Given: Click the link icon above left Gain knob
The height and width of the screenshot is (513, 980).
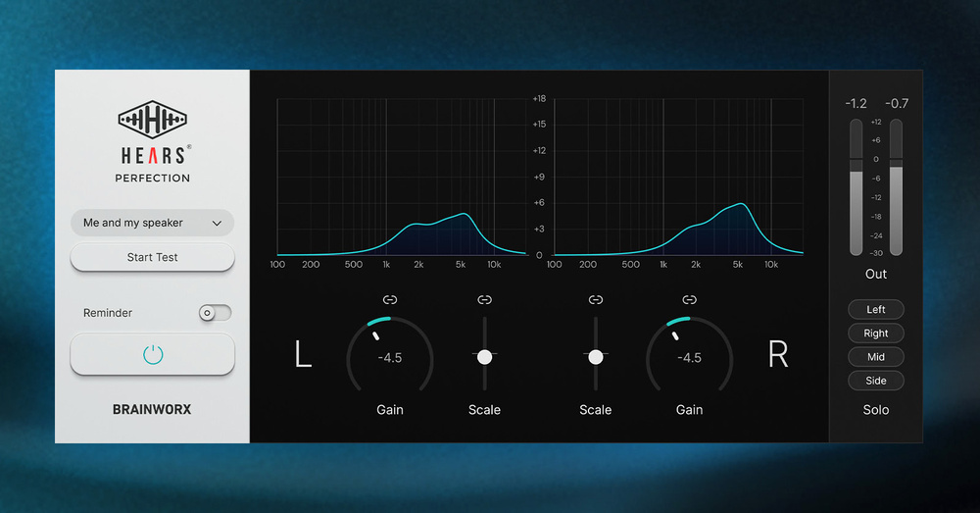Looking at the screenshot, I should (x=390, y=300).
